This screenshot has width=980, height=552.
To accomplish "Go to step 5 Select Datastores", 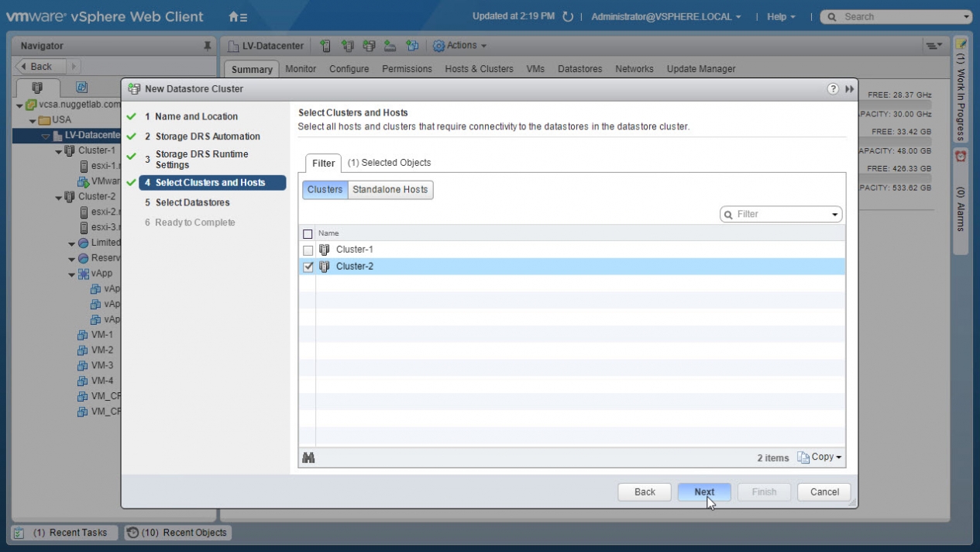I will 192,203.
